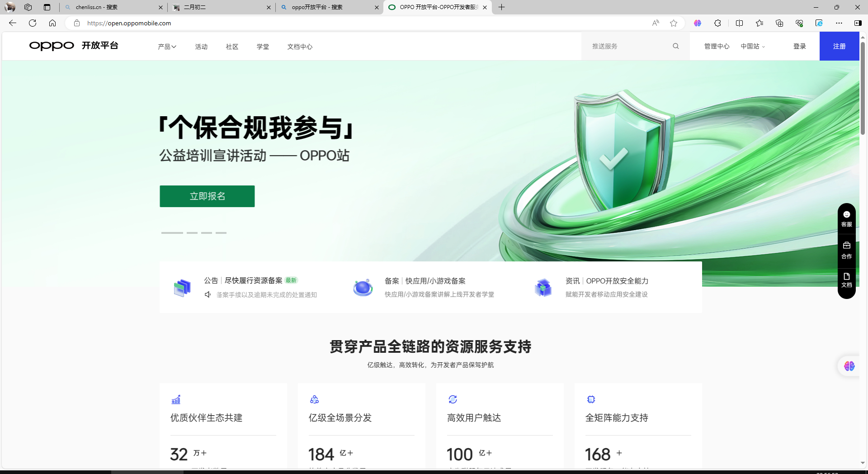Expand the 产品 products dropdown menu

click(x=167, y=47)
